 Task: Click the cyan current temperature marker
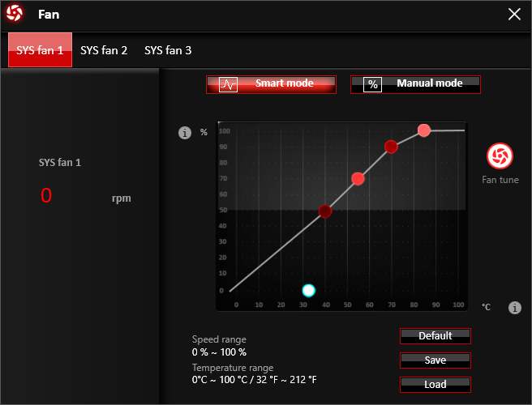[309, 291]
